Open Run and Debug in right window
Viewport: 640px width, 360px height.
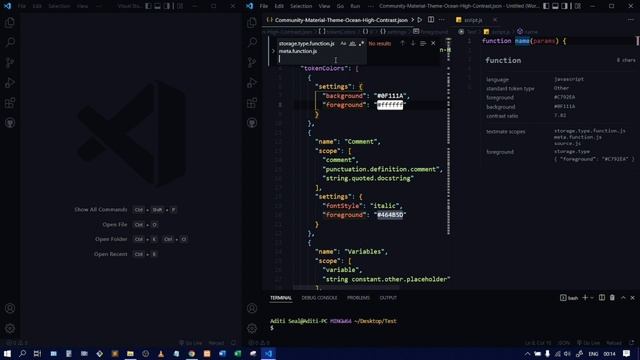[x=252, y=82]
